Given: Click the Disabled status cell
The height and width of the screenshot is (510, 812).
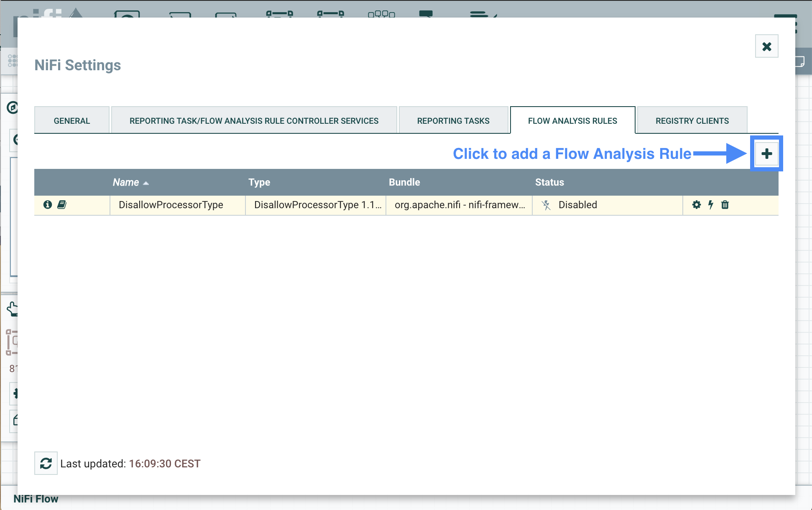Looking at the screenshot, I should (578, 205).
